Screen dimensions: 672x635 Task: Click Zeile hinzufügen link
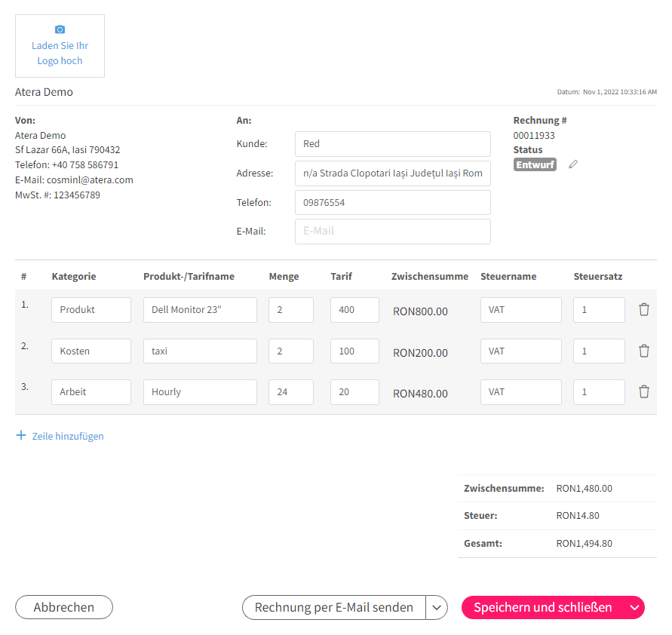coord(68,436)
